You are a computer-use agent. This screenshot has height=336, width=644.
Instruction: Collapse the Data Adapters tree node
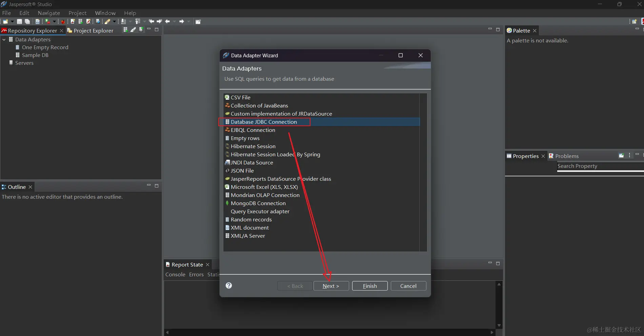click(x=4, y=39)
